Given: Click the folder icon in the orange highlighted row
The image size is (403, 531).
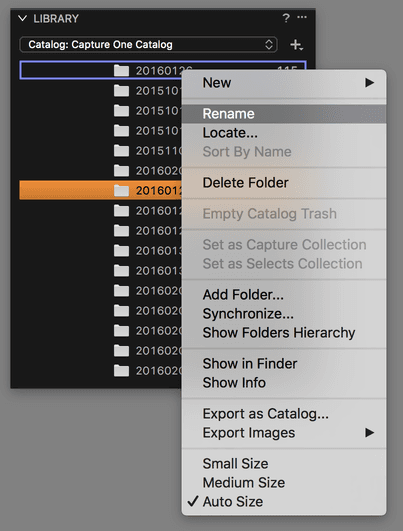Looking at the screenshot, I should point(121,191).
